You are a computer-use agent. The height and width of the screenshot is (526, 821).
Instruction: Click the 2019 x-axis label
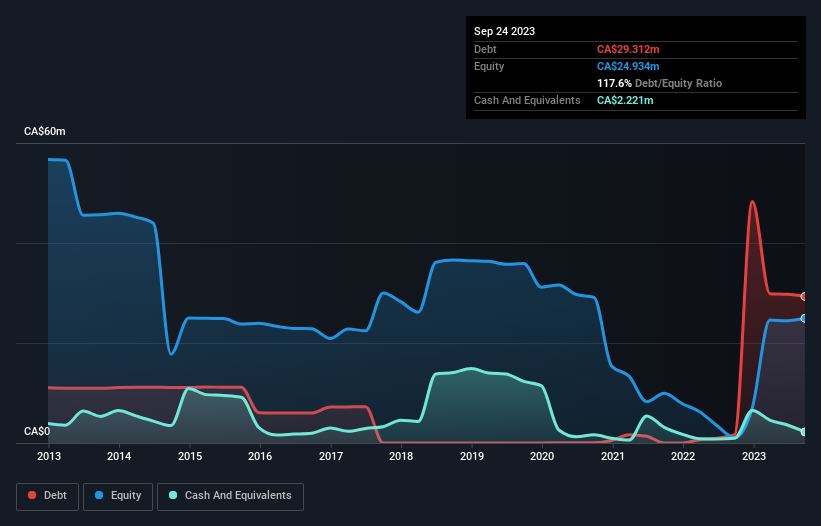coord(472,456)
